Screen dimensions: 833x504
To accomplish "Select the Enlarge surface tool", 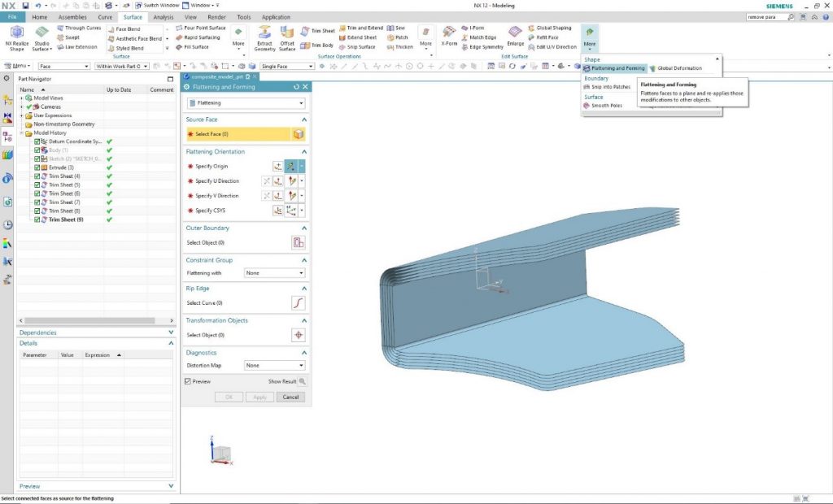I will pos(516,33).
